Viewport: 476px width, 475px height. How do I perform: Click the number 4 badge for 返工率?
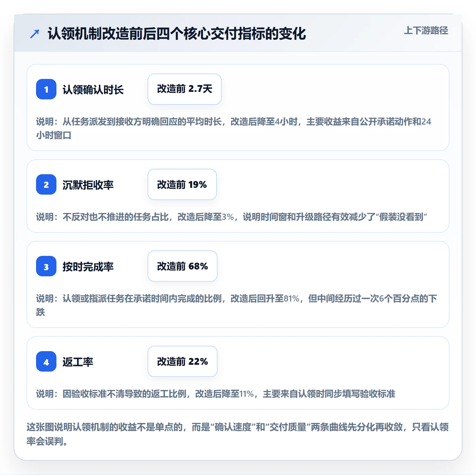(46, 361)
